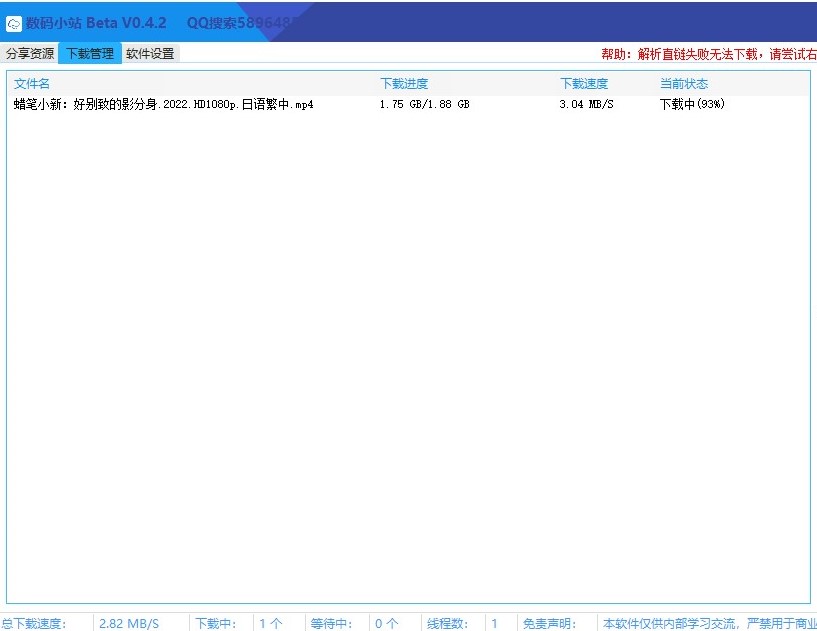Click the 1.75 GB/1.88 GB progress cell
The width and height of the screenshot is (817, 631).
click(424, 104)
